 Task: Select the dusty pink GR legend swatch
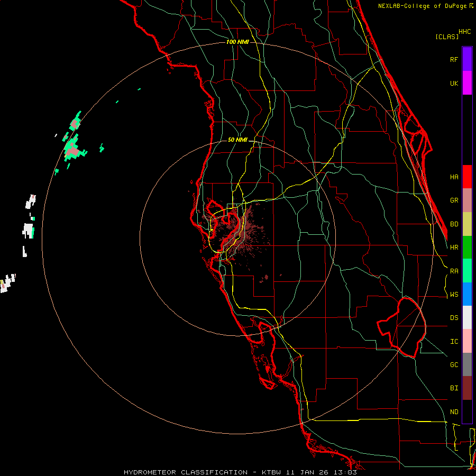pos(467,200)
